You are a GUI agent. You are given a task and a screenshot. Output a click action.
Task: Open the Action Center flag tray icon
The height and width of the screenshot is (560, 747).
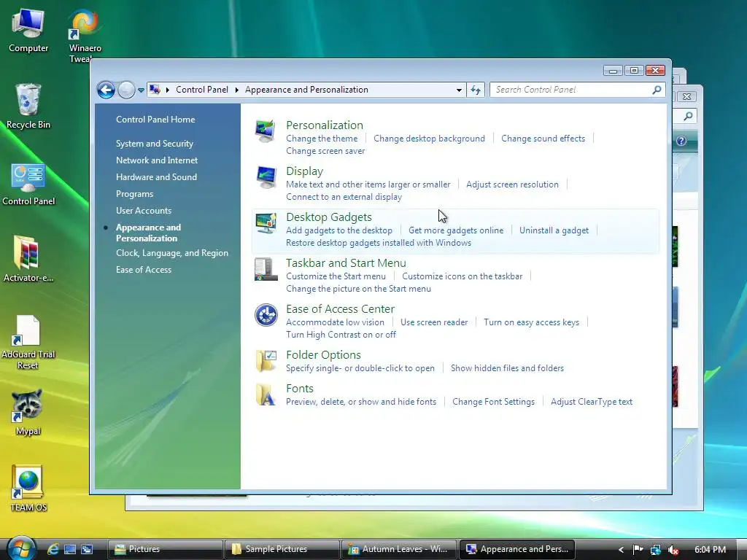point(638,550)
